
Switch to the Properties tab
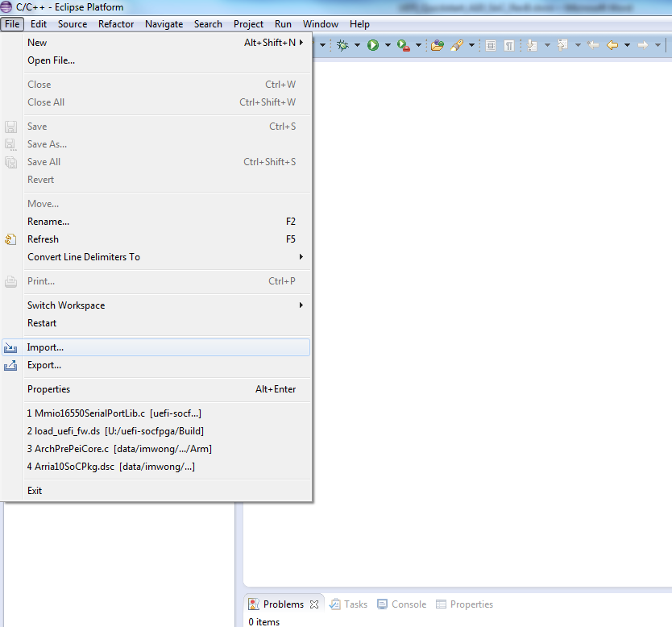pyautogui.click(x=465, y=604)
